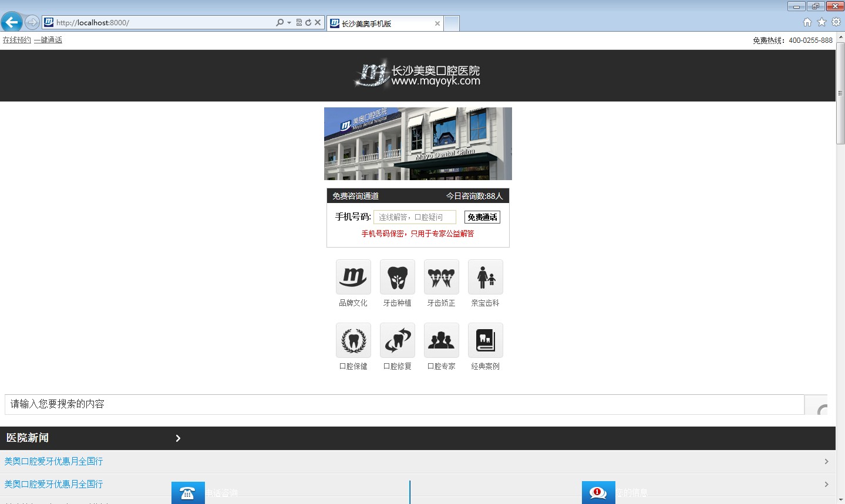The width and height of the screenshot is (845, 504).
Task: Open a new blank browser tab
Action: click(452, 23)
